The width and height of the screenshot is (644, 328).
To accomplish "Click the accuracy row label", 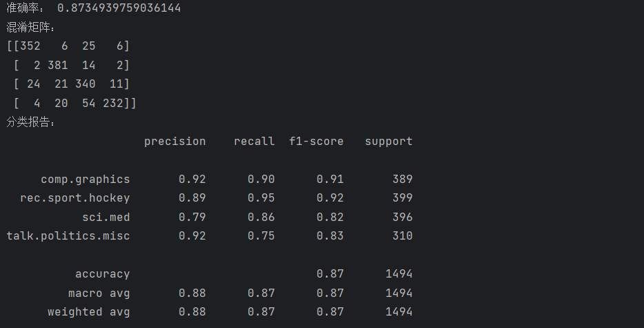I will (103, 274).
